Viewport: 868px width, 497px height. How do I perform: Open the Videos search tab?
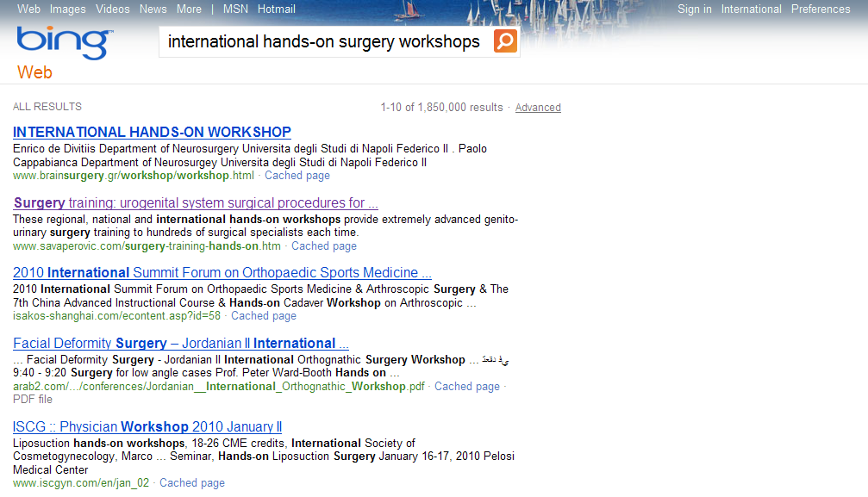(113, 9)
